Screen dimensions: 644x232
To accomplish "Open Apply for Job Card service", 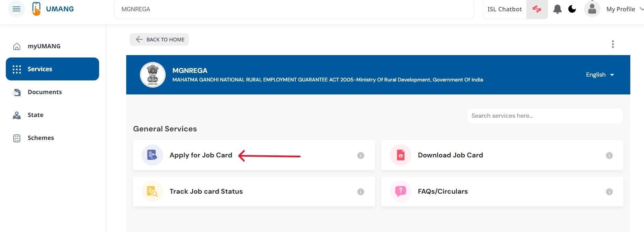I will pos(254,155).
